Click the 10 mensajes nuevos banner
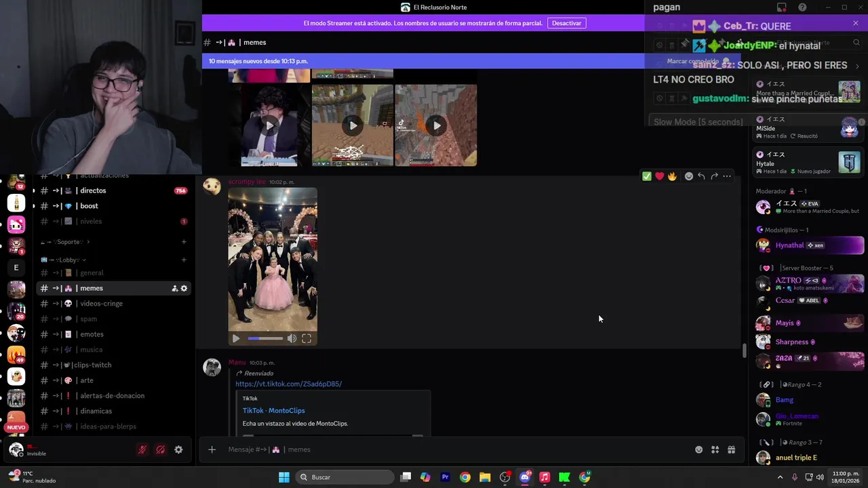 point(258,61)
